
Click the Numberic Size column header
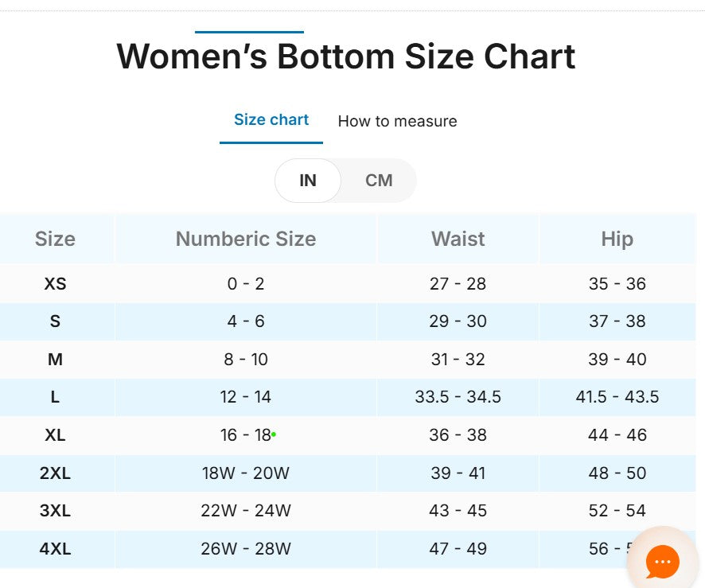pos(245,239)
